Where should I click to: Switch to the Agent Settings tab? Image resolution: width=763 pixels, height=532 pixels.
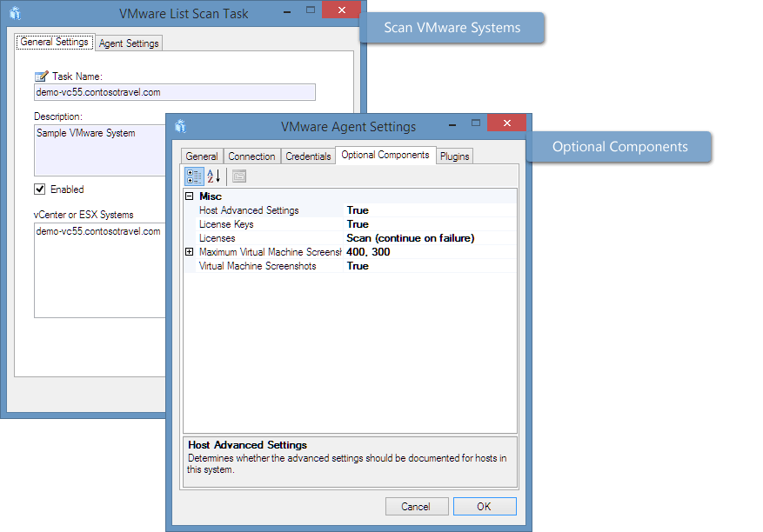pyautogui.click(x=129, y=43)
